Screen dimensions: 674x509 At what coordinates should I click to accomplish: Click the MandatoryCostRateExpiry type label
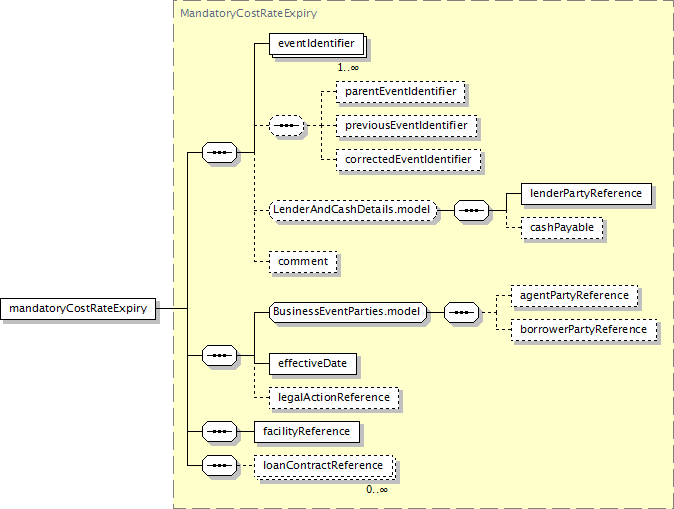click(248, 13)
